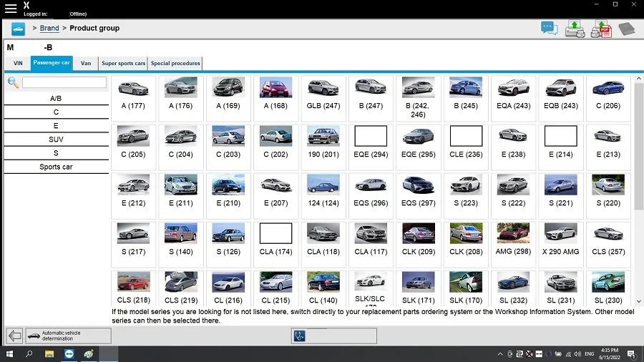Image resolution: width=644 pixels, height=362 pixels.
Task: Click the print icon
Action: pyautogui.click(x=575, y=29)
